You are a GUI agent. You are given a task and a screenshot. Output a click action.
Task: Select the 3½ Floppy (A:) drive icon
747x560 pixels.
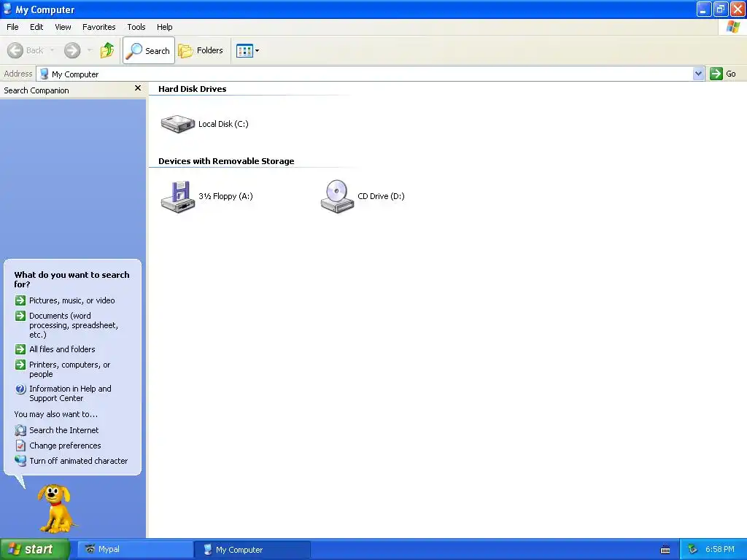click(x=178, y=196)
